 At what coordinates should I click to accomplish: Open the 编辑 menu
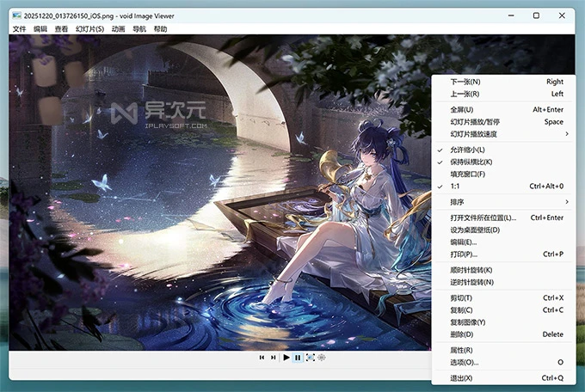(40, 29)
